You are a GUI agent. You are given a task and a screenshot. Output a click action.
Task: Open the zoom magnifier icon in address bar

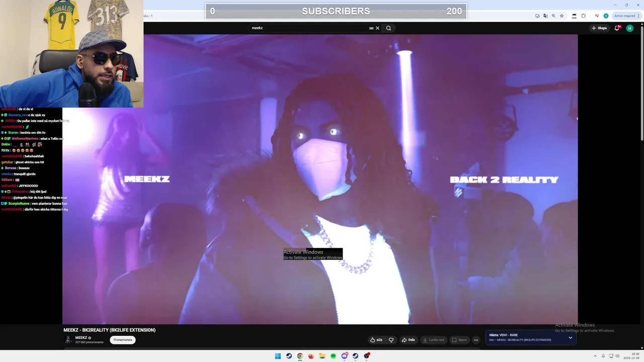[553, 16]
